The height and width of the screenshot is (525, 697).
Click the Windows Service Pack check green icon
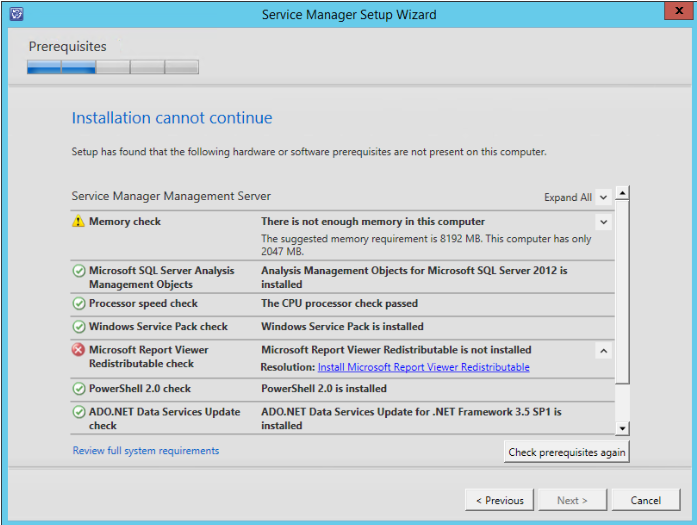pyautogui.click(x=78, y=327)
